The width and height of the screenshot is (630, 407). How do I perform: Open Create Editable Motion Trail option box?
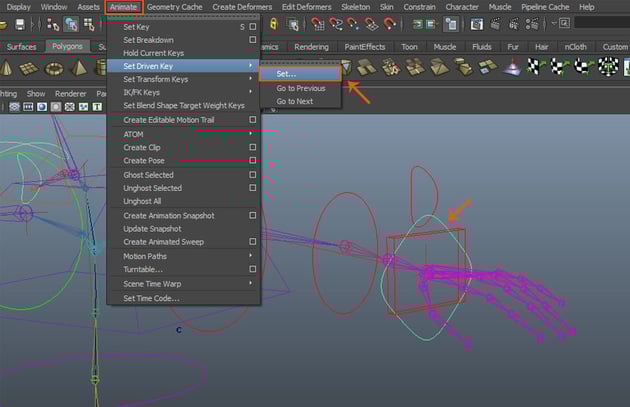pos(253,120)
